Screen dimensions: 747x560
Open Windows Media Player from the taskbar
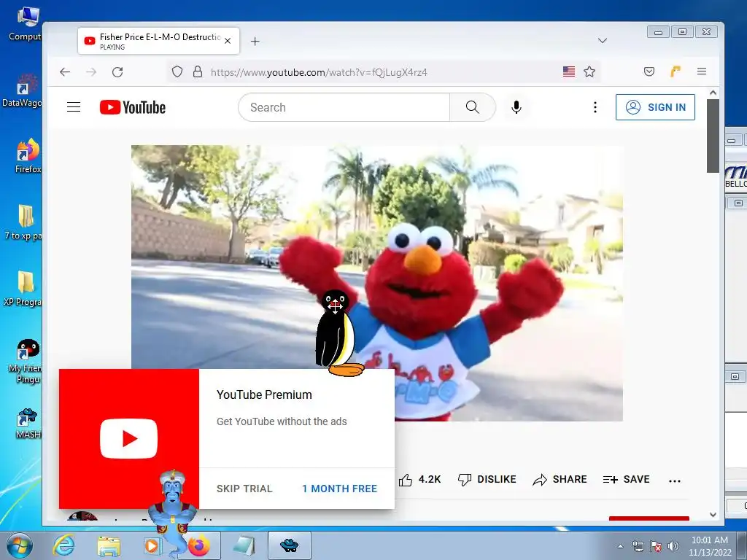click(152, 545)
